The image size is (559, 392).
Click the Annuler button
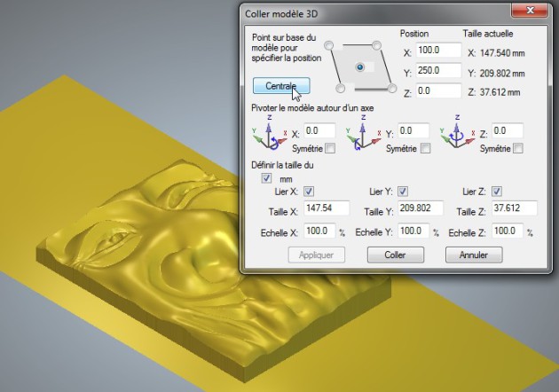tap(474, 255)
